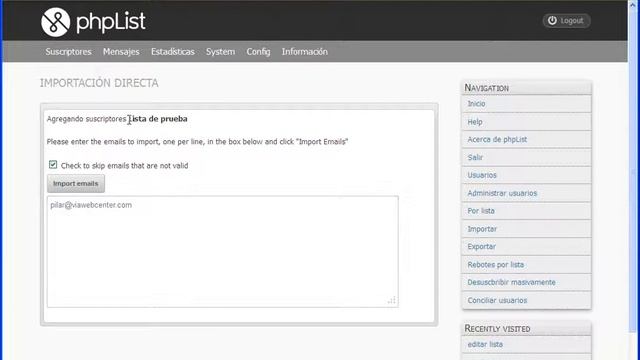
Task: Toggle skip invalid emails checkbox
Action: coord(53,164)
